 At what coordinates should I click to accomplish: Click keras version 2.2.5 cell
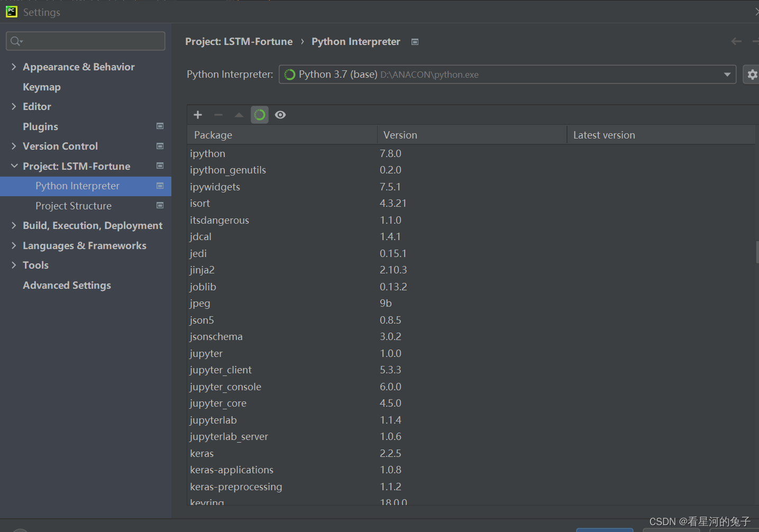(390, 453)
